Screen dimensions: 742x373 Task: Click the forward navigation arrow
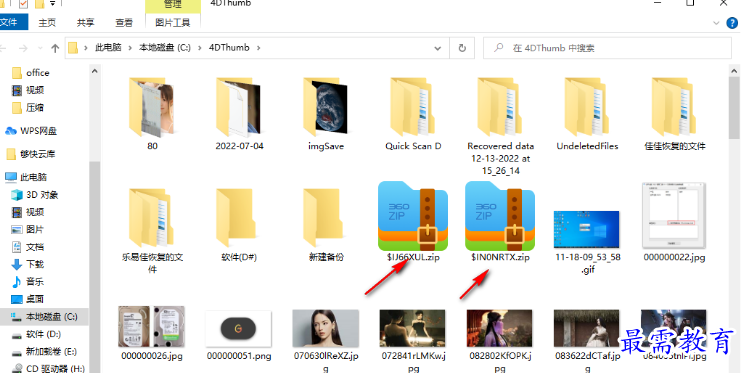coord(23,48)
